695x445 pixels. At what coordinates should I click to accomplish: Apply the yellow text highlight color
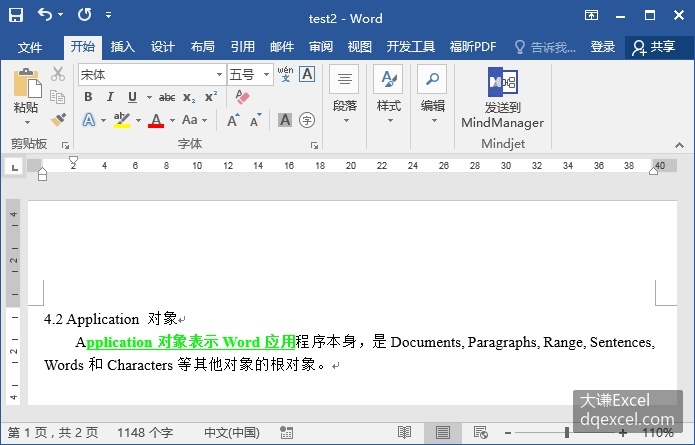point(122,120)
